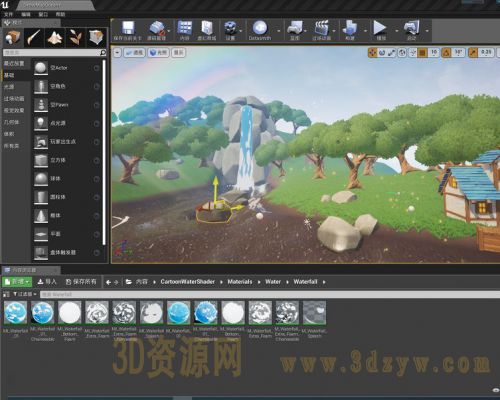This screenshot has width=500, height=400.
Task: Click the 透视 perspective view button
Action: pyautogui.click(x=134, y=52)
